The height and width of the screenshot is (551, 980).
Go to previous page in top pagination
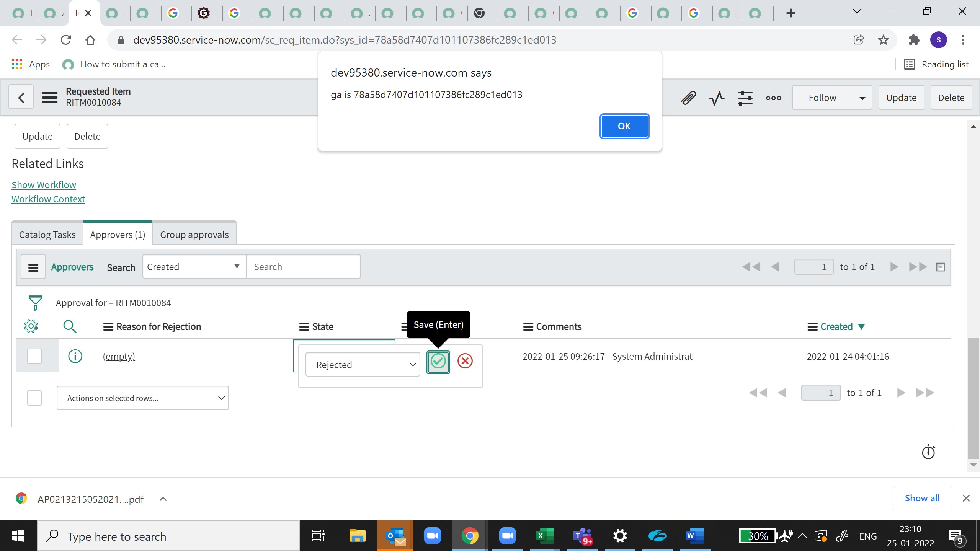click(x=775, y=267)
